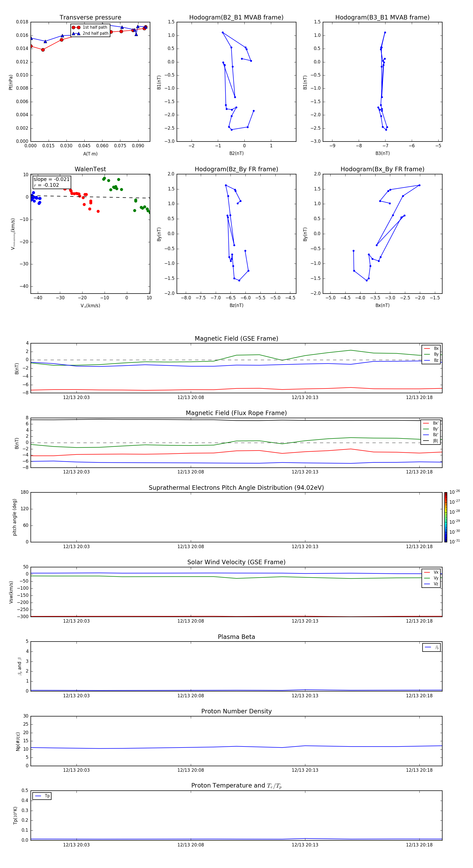Screen dimensions: 473x868
Task: Click the 'Tp(10^6K)' y-axis label
Action: point(15,815)
